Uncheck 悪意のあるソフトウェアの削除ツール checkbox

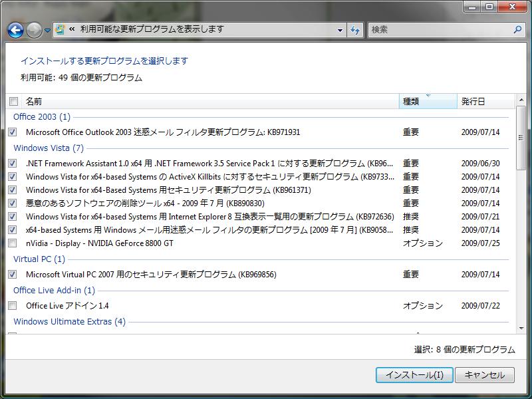coord(13,203)
